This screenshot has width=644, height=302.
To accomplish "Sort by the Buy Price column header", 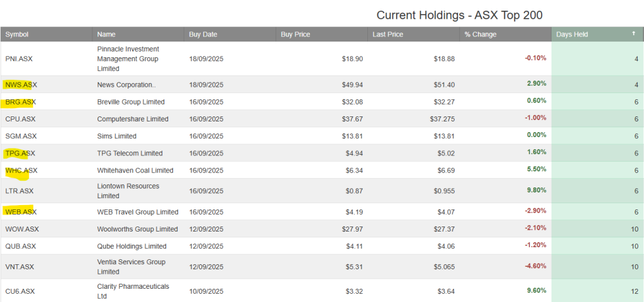I will (296, 35).
